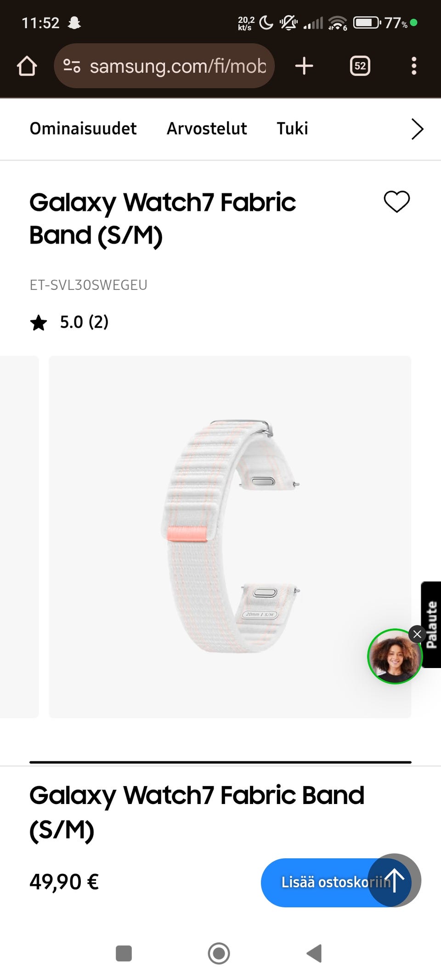
Task: Click the Lisää ostoskoriin button
Action: (x=336, y=882)
